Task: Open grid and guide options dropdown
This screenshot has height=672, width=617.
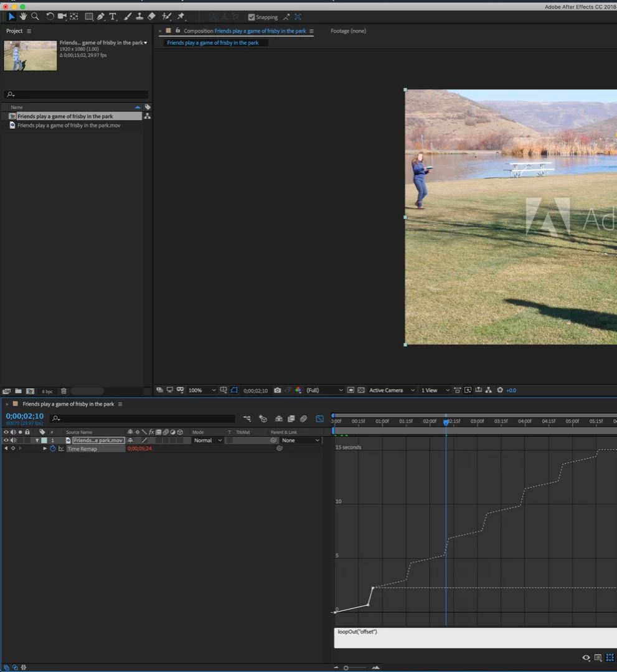Action: pyautogui.click(x=224, y=390)
